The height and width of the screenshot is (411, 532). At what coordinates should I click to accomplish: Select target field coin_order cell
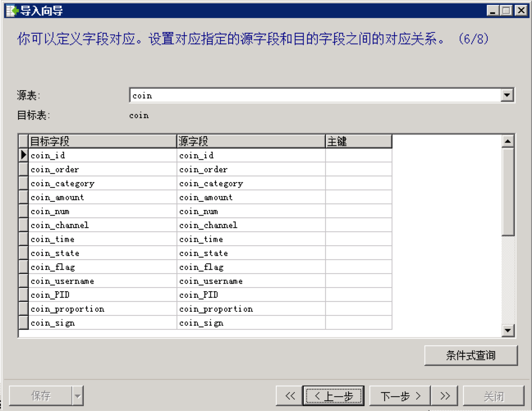[x=103, y=169]
